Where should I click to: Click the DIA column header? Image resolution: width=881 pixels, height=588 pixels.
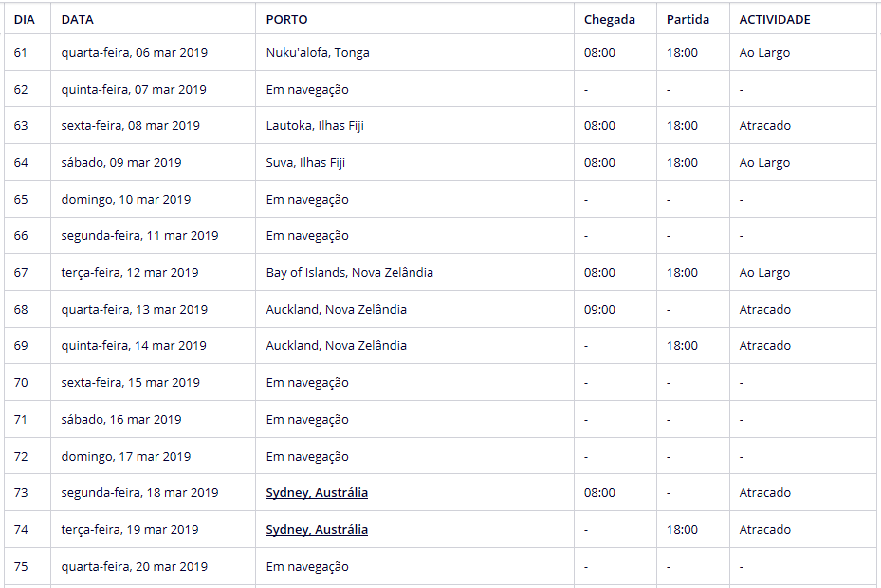(24, 19)
